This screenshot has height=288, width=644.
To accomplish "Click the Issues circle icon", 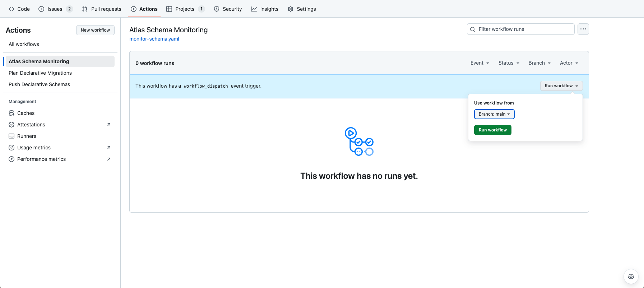I will 41,9.
